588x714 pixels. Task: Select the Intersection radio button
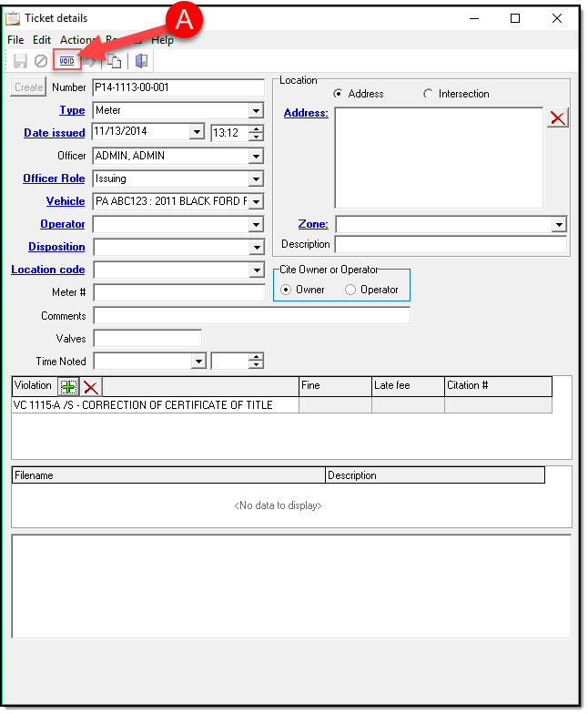(x=429, y=94)
